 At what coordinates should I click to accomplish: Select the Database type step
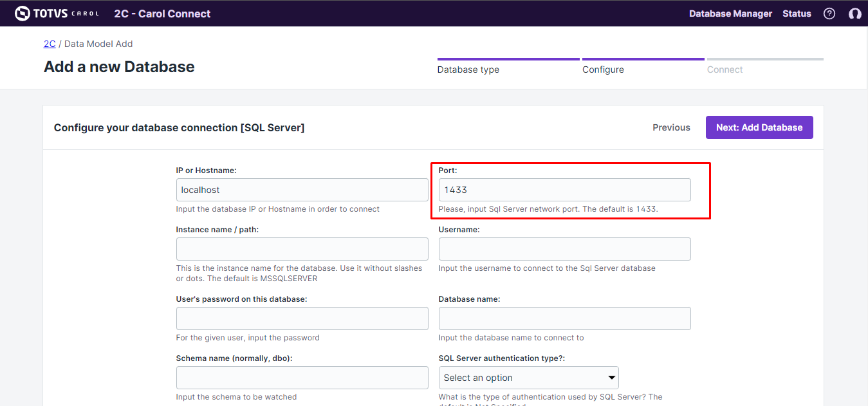pyautogui.click(x=468, y=69)
